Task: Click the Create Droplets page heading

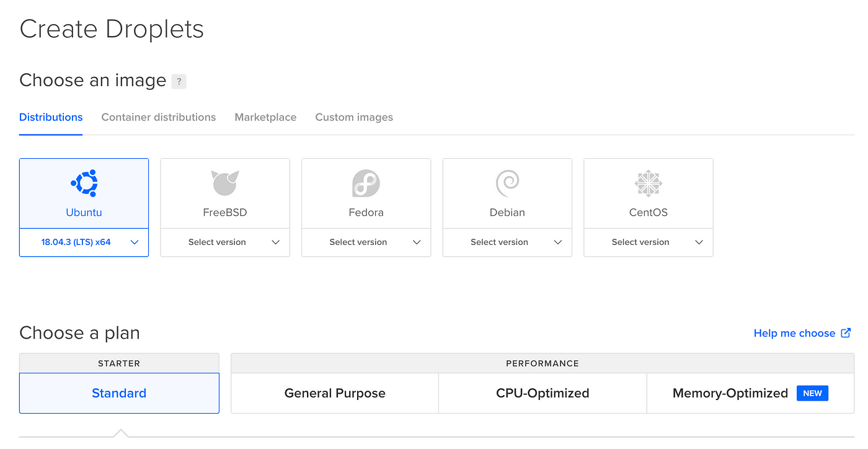Action: pyautogui.click(x=112, y=29)
